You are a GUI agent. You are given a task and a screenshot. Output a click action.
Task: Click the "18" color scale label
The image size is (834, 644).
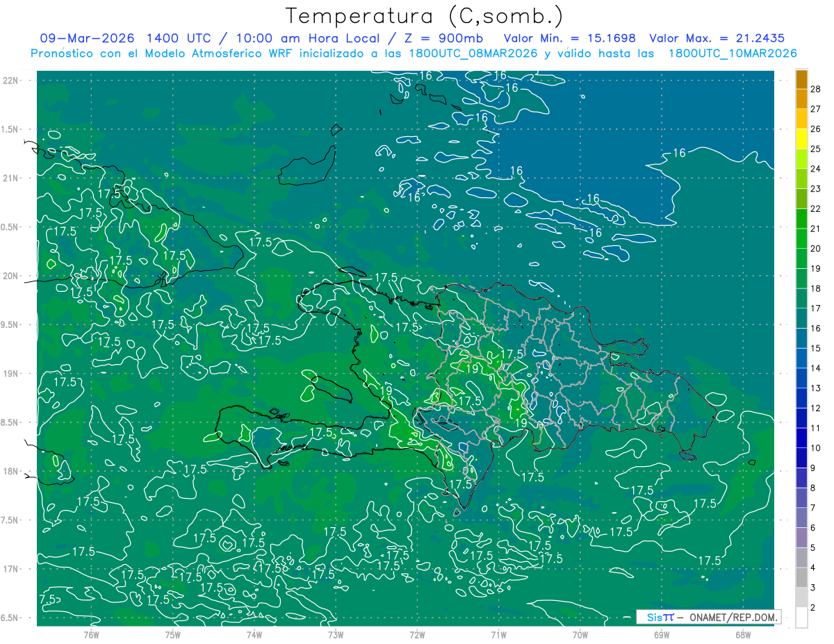coord(815,288)
